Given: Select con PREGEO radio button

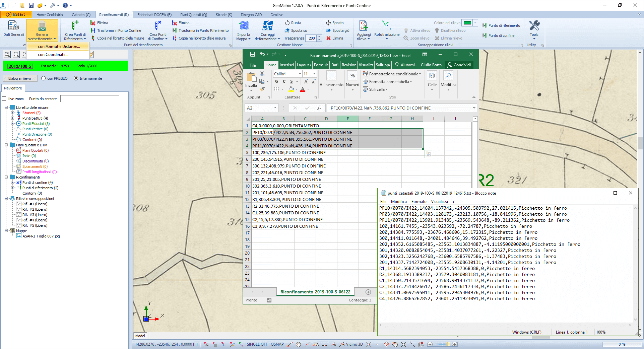Looking at the screenshot, I should tap(43, 78).
